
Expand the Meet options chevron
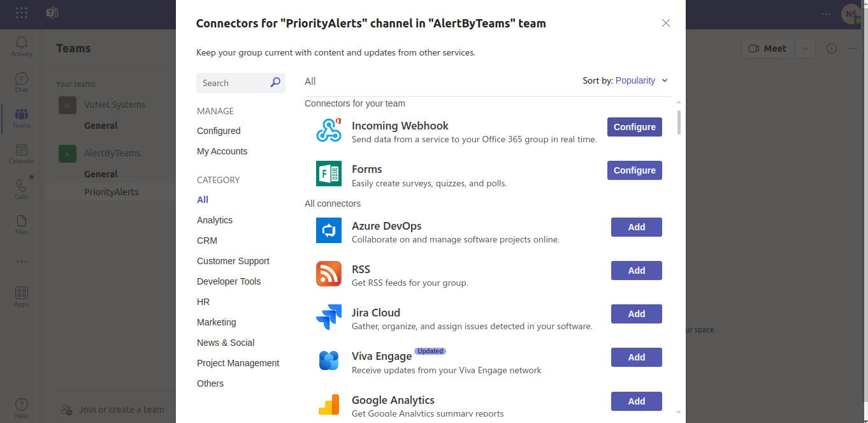pos(806,48)
